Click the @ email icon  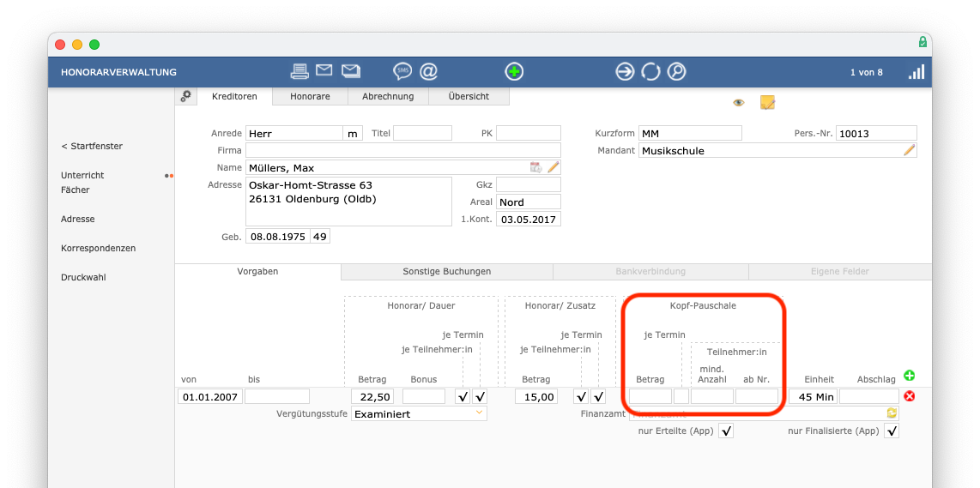click(428, 71)
